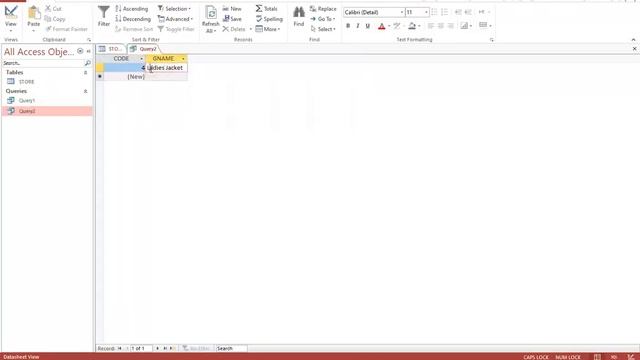Click the Ladies Jacket cell
The height and width of the screenshot is (360, 640).
pos(167,68)
